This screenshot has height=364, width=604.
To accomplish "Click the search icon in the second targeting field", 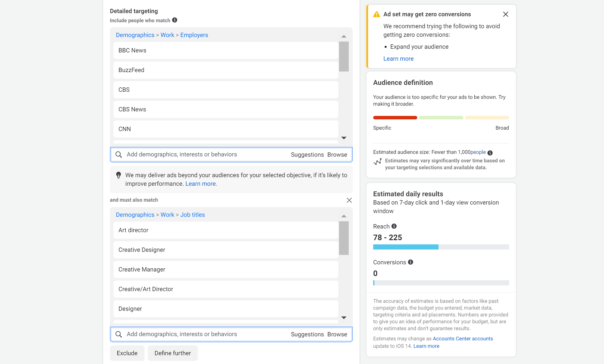I will pos(118,334).
